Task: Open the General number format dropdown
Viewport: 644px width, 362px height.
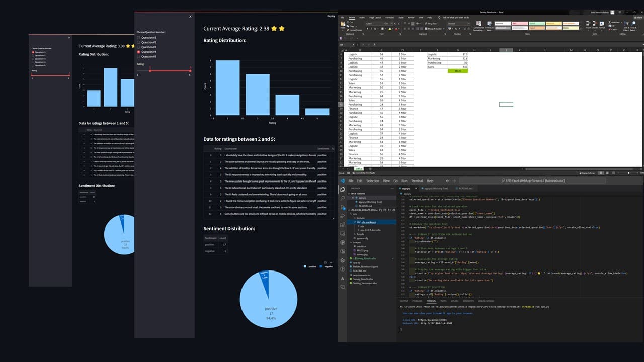Action: point(469,23)
